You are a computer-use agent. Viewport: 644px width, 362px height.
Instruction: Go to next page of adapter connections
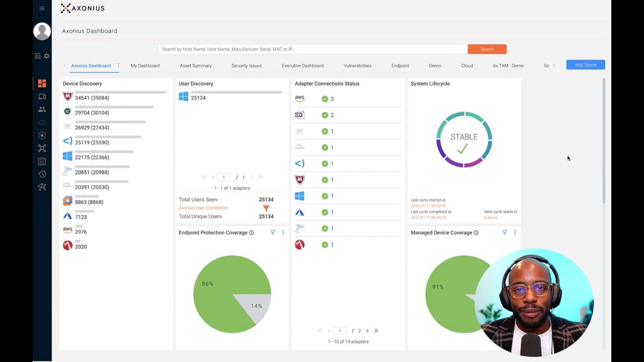coord(367,331)
